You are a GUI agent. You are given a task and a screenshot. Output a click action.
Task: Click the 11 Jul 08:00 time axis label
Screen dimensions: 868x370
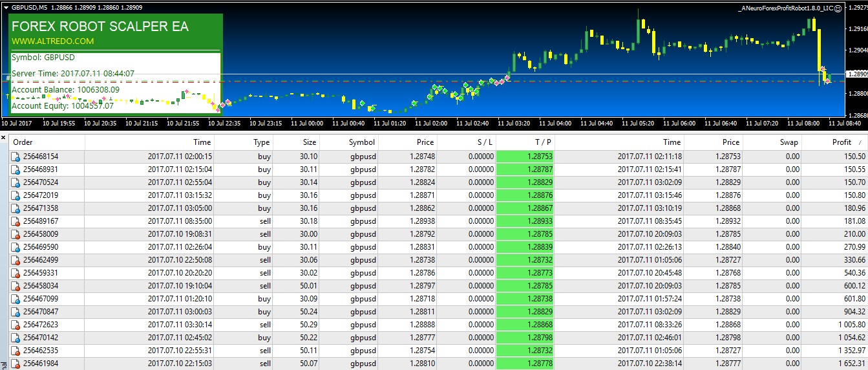pos(803,123)
